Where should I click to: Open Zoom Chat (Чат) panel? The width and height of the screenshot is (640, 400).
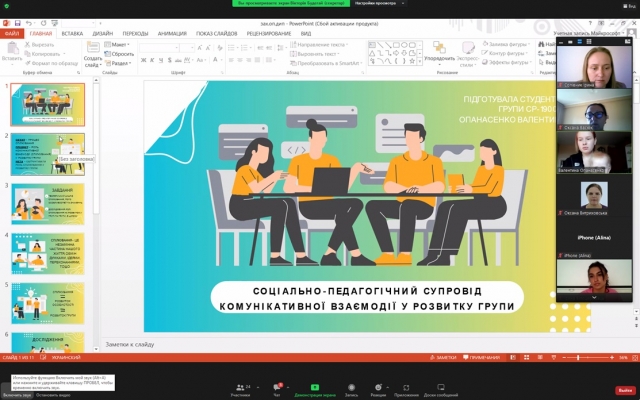click(277, 390)
